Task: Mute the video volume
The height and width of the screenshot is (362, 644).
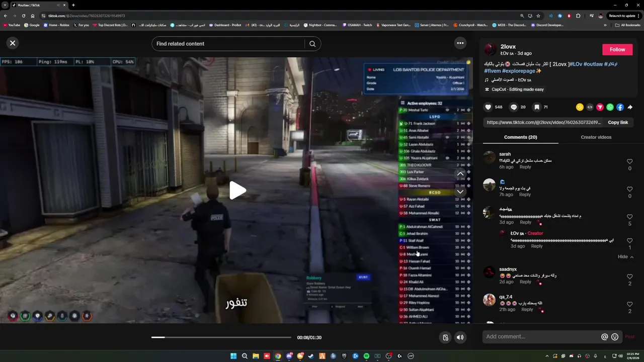Action: [460, 337]
